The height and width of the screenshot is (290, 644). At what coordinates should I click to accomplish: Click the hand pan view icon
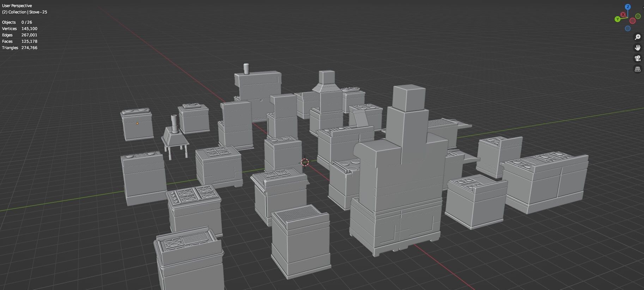tap(638, 48)
